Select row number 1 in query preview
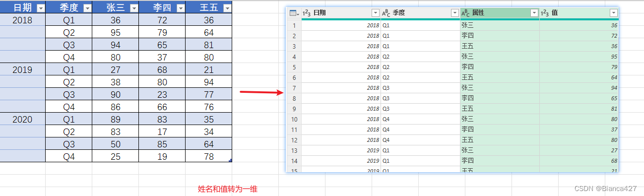 pos(294,25)
